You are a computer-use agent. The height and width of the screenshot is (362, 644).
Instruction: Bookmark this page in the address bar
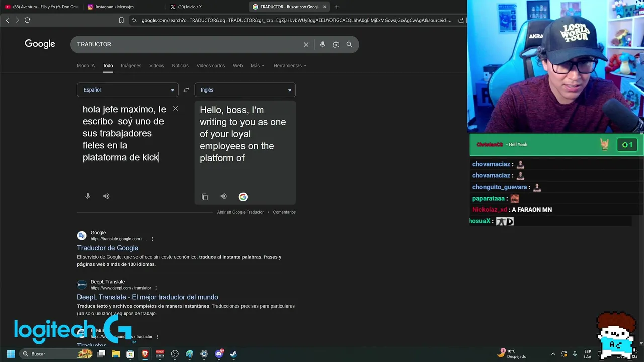pyautogui.click(x=121, y=20)
